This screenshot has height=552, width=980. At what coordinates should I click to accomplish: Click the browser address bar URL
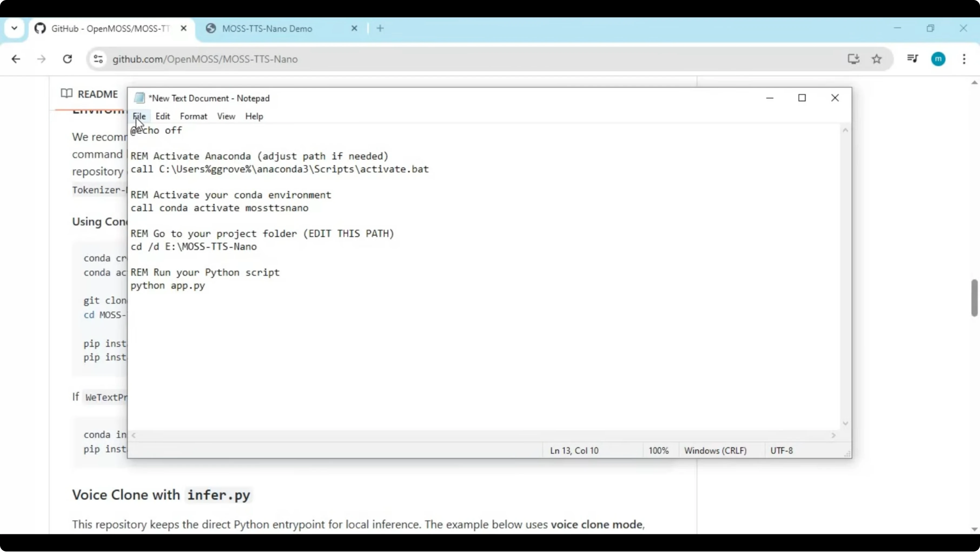click(205, 59)
